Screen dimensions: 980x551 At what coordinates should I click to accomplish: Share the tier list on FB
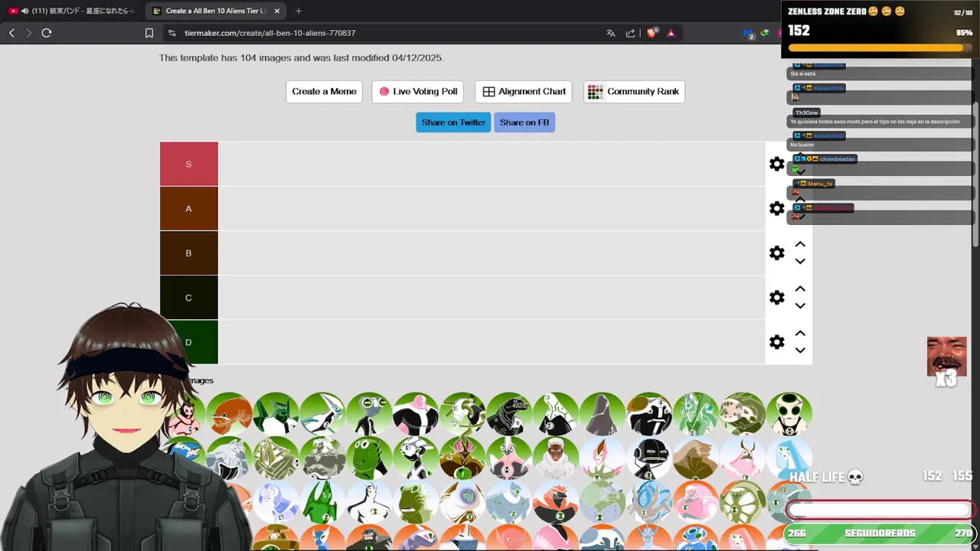[524, 122]
